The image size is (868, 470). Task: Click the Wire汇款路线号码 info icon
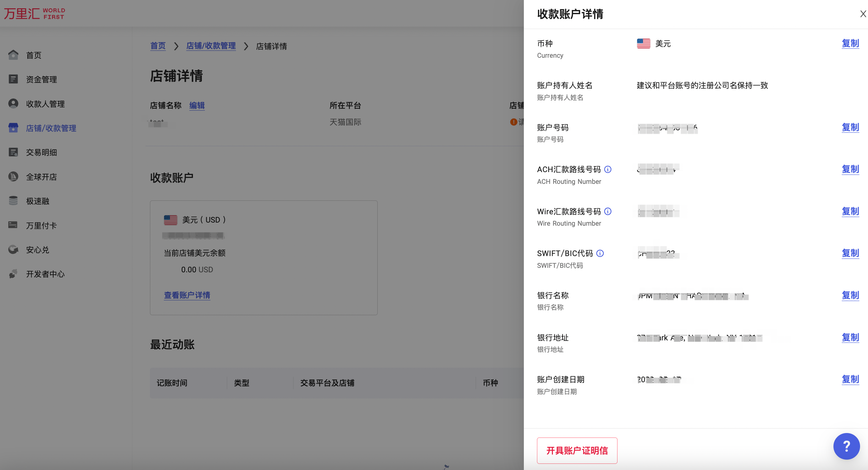pyautogui.click(x=608, y=211)
